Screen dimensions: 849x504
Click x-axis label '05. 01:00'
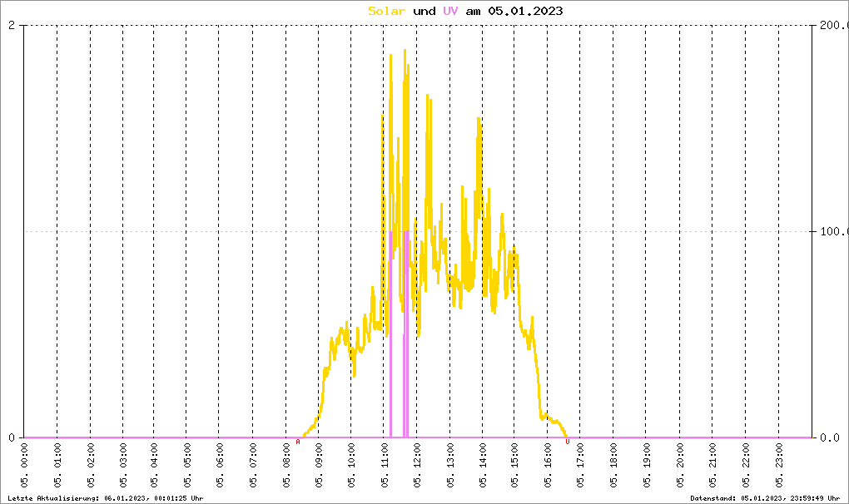click(57, 466)
